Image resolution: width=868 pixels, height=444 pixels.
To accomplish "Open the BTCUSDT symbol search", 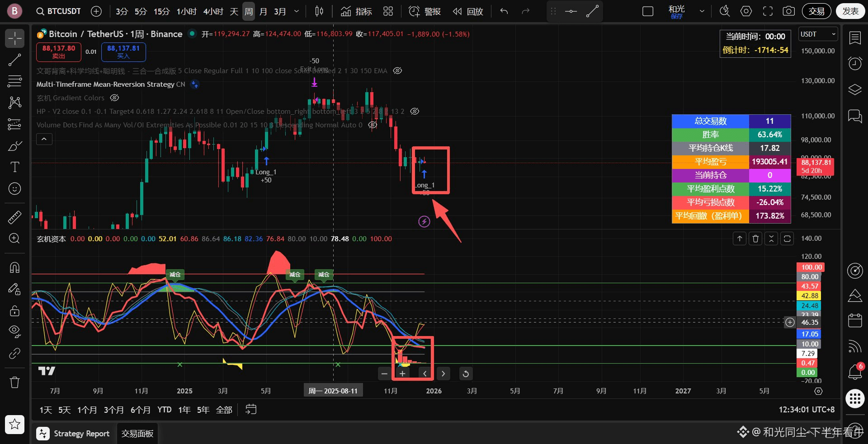I will [x=59, y=11].
